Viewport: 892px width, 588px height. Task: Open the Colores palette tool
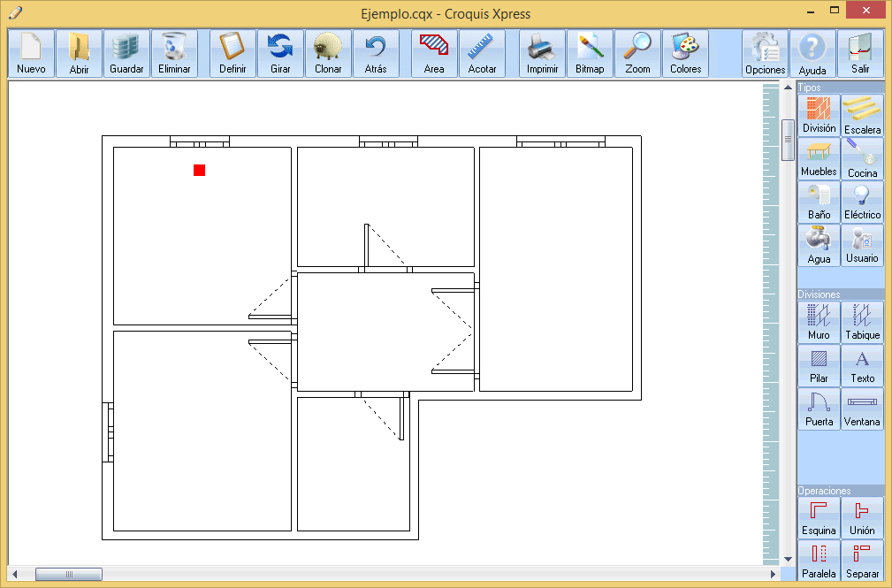pyautogui.click(x=685, y=53)
